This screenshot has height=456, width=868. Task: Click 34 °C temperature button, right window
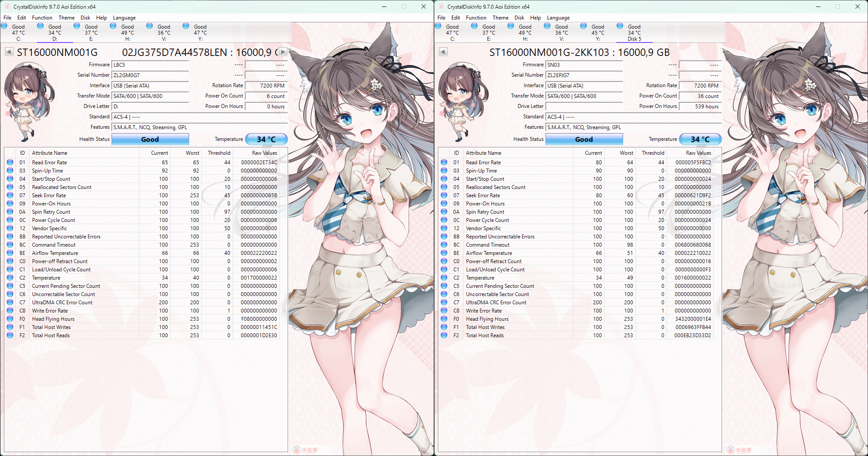click(700, 139)
